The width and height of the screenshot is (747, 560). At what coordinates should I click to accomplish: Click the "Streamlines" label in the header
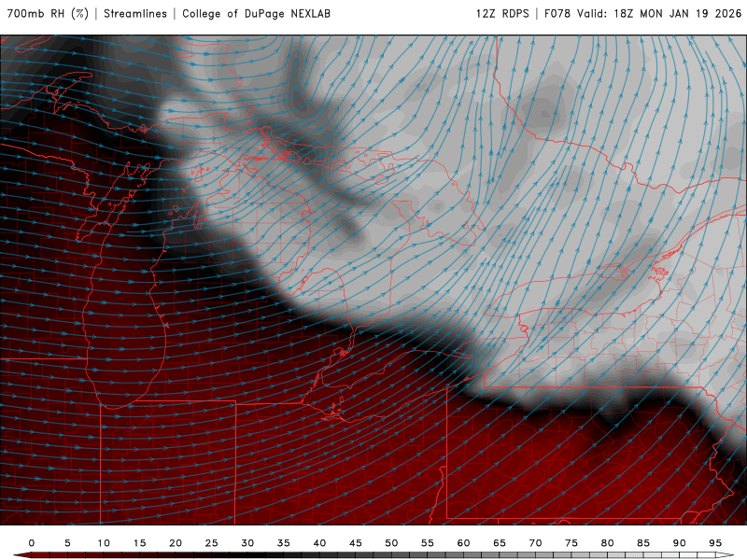(135, 13)
